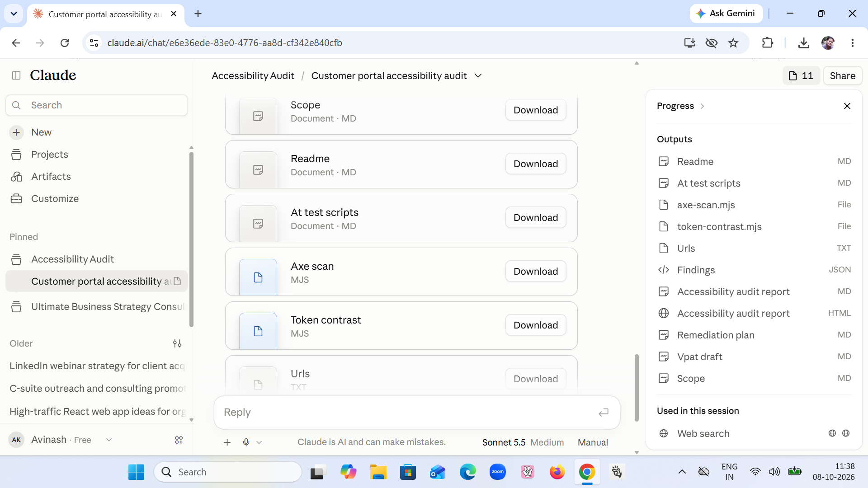Open Accessibility audit report HTML output
This screenshot has height=488, width=868.
coord(754,314)
